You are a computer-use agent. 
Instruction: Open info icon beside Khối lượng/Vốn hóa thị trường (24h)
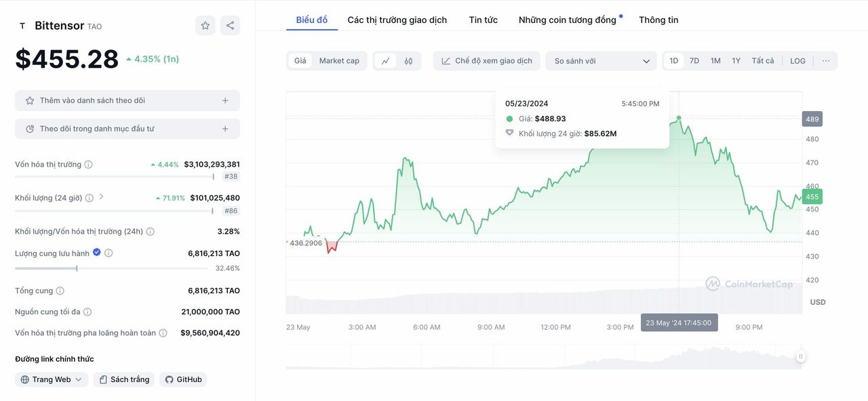(x=150, y=232)
